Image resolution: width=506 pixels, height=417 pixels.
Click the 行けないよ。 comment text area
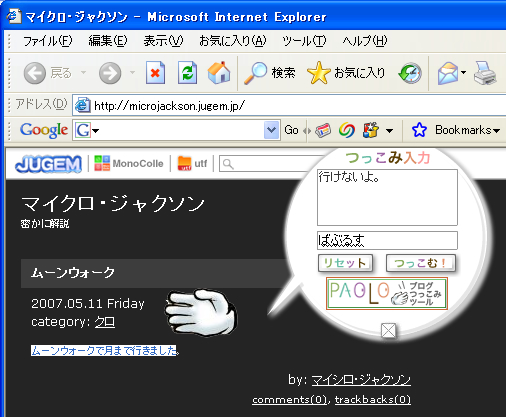pyautogui.click(x=387, y=197)
